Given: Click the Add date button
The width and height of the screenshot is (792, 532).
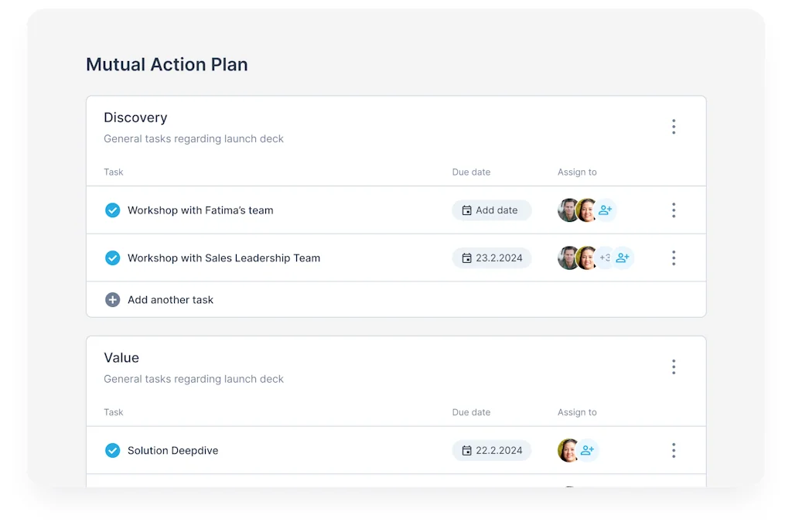Looking at the screenshot, I should coord(492,210).
